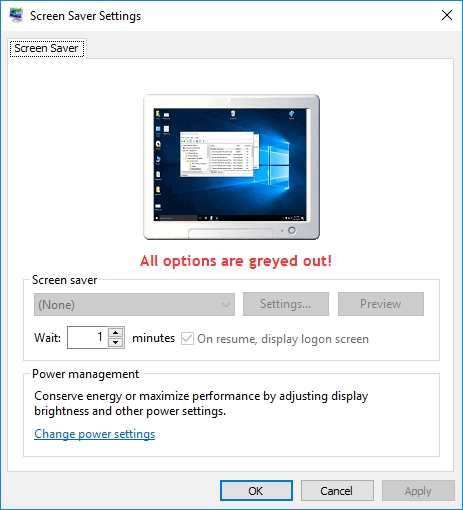The height and width of the screenshot is (510, 463).
Task: Click the Recycle Bin icon in the preview desktop
Action: tap(233, 114)
